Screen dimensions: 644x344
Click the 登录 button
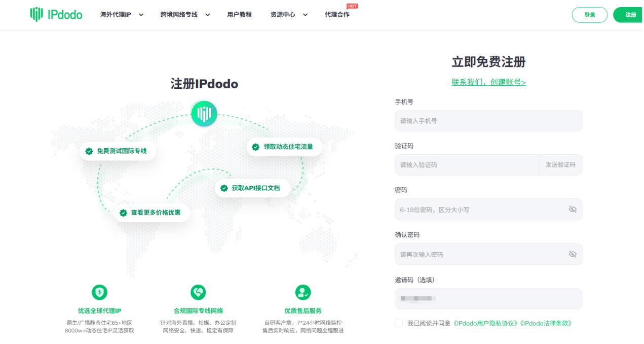[589, 15]
